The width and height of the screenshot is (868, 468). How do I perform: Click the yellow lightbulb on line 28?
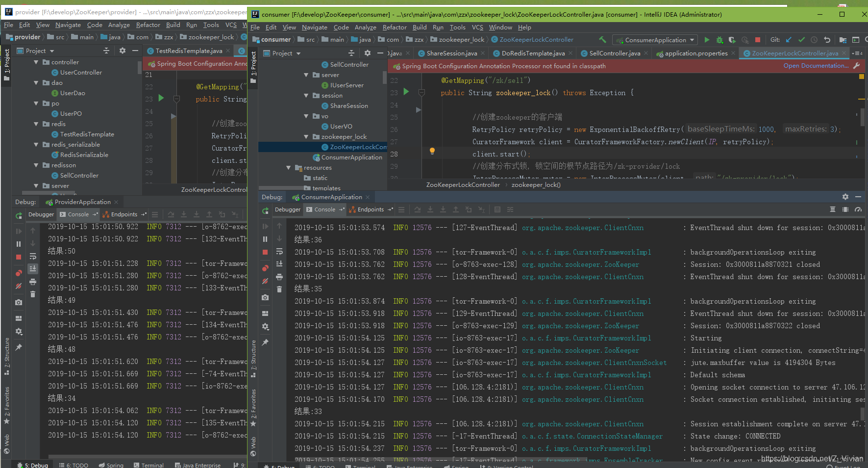(432, 151)
